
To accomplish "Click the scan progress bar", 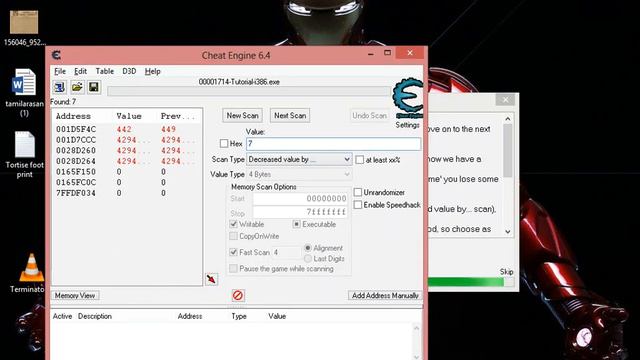I will 249,91.
